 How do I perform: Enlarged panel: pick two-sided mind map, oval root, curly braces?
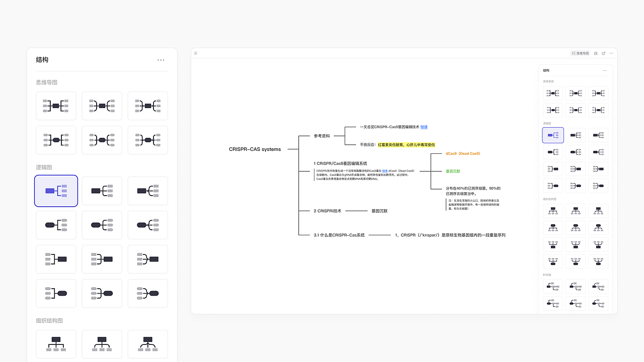[x=102, y=140]
